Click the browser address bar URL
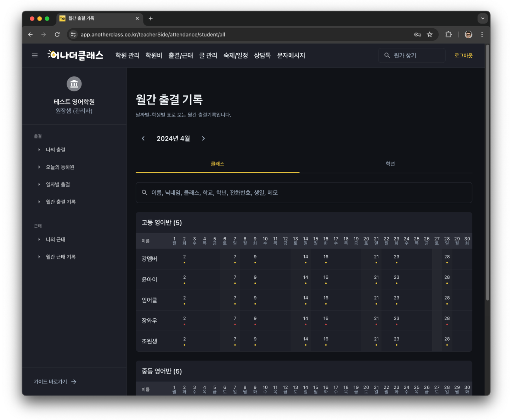 click(x=153, y=34)
